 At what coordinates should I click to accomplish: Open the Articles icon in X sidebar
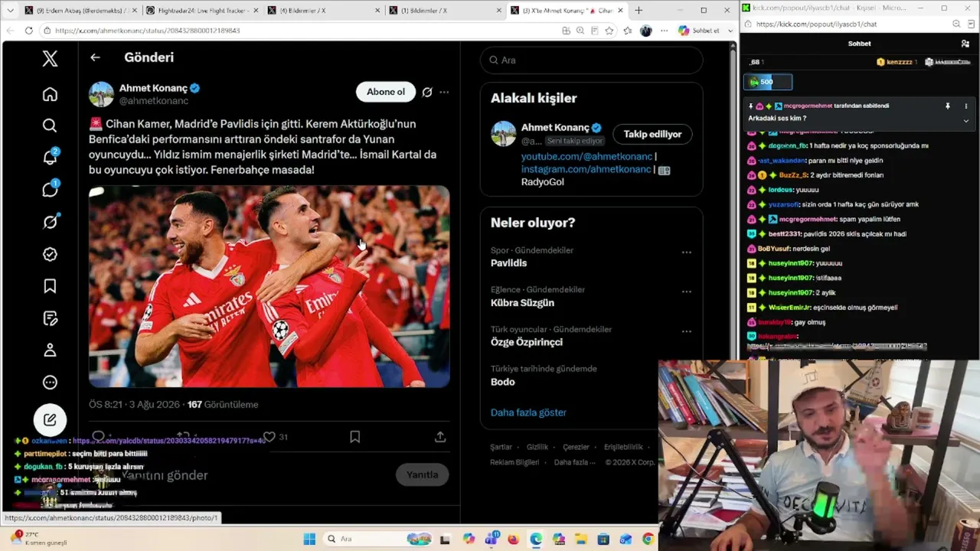[x=50, y=318]
